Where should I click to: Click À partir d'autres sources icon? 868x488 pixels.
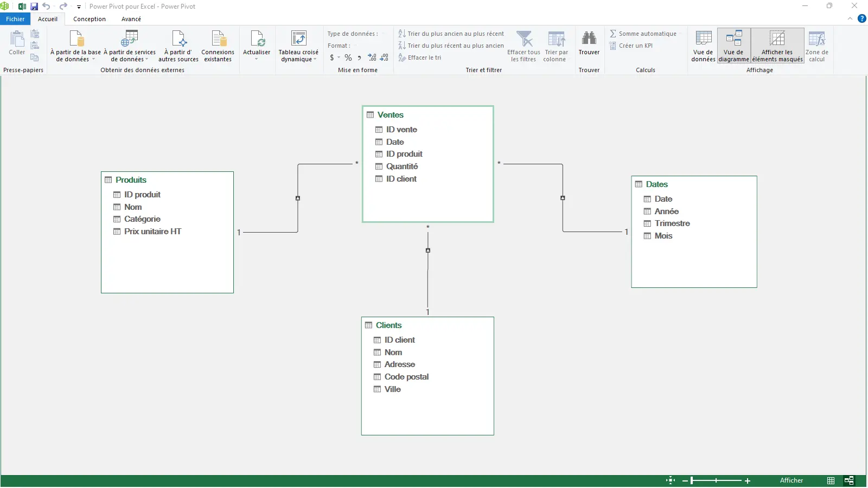(178, 39)
